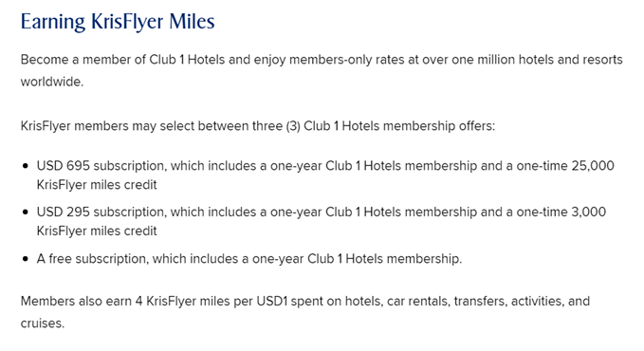Click the Earning KrisFlyer Miles heading
Viewport: 644px width, 351px height.
click(x=118, y=22)
